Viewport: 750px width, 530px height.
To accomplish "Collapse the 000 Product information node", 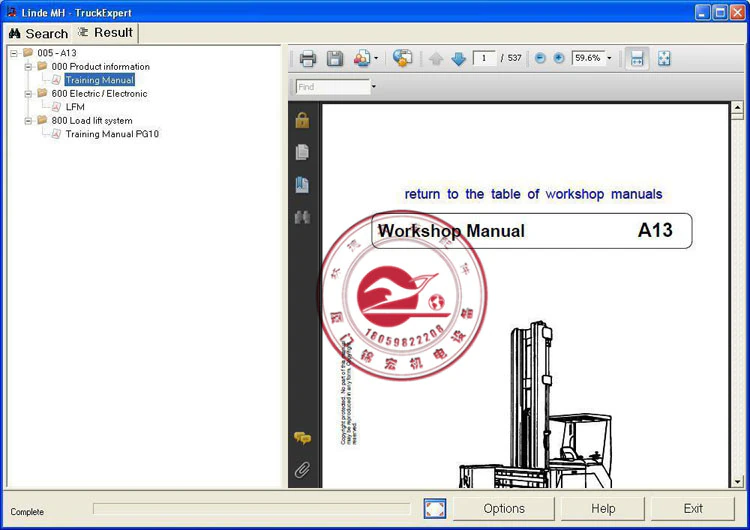I will [x=28, y=66].
